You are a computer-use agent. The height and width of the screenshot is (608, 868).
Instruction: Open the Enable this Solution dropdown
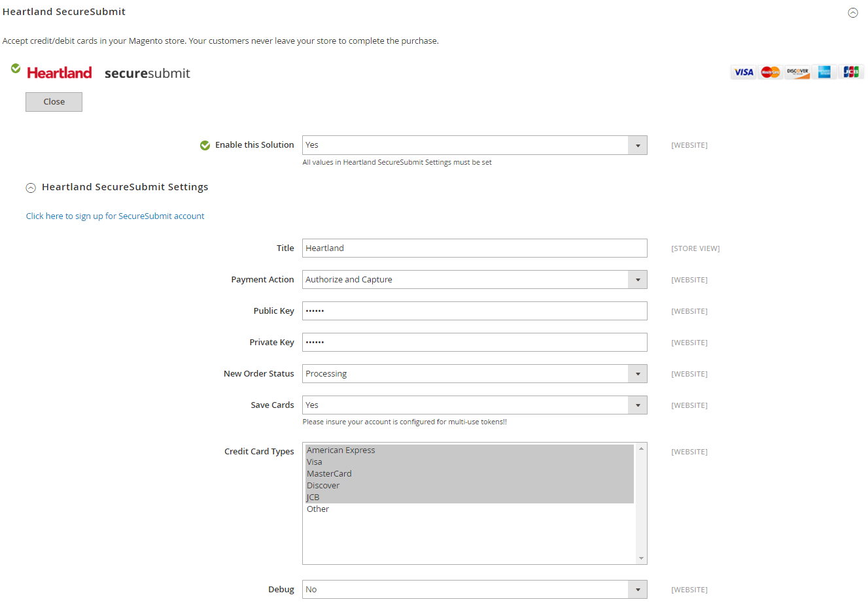(474, 145)
